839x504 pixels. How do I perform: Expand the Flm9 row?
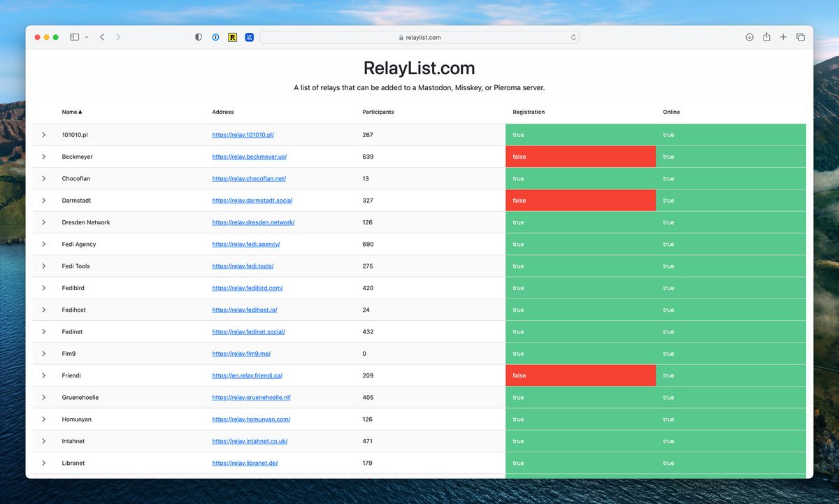click(x=43, y=354)
